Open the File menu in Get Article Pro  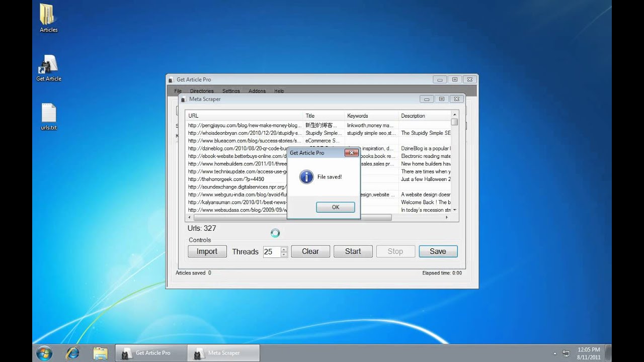point(178,91)
